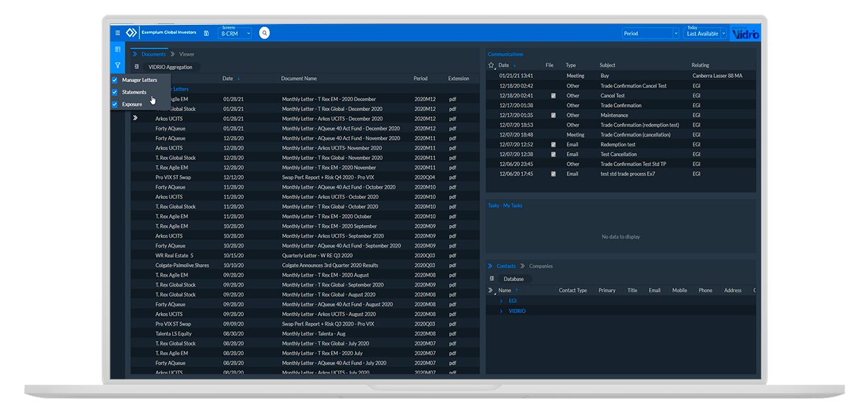Image resolution: width=868 pixels, height=407 pixels.
Task: Sort by Extension column header
Action: pyautogui.click(x=458, y=79)
